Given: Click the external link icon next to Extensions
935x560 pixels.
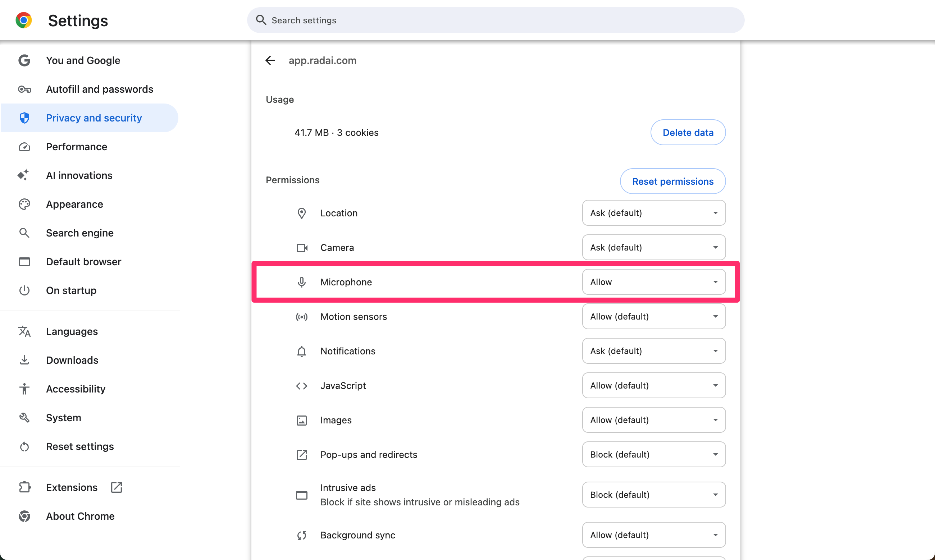Looking at the screenshot, I should click(117, 487).
